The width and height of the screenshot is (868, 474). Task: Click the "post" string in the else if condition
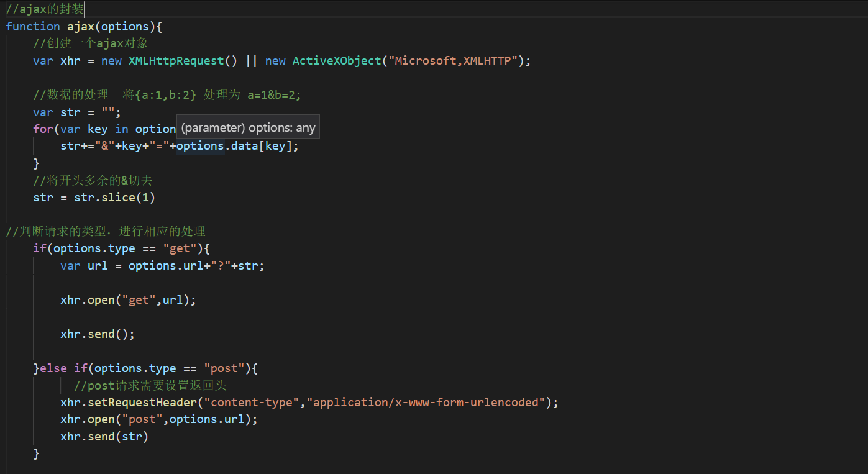(x=224, y=368)
